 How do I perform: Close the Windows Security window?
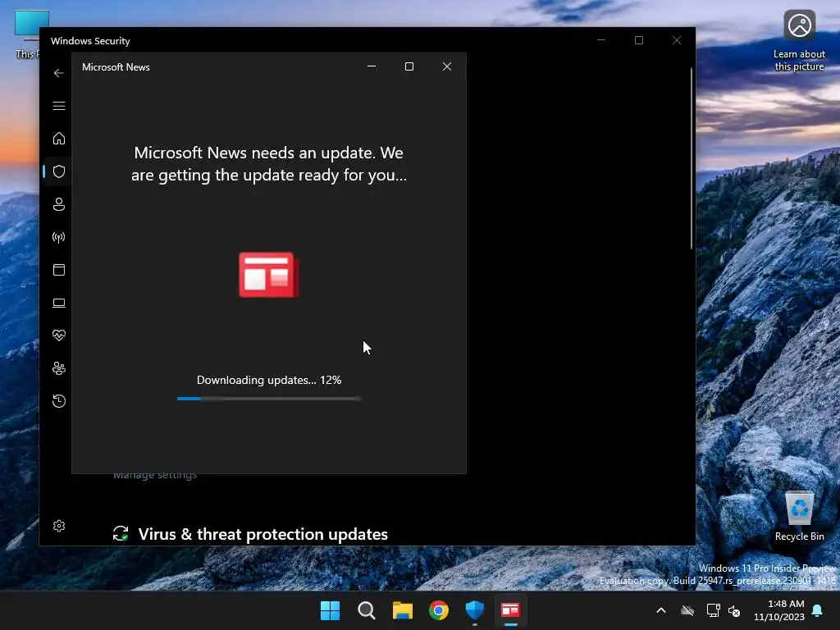click(677, 40)
